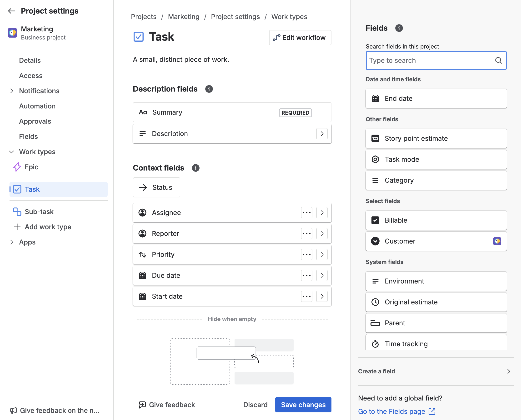Open the three-dot menu for Due date
The width and height of the screenshot is (521, 420).
(x=306, y=275)
